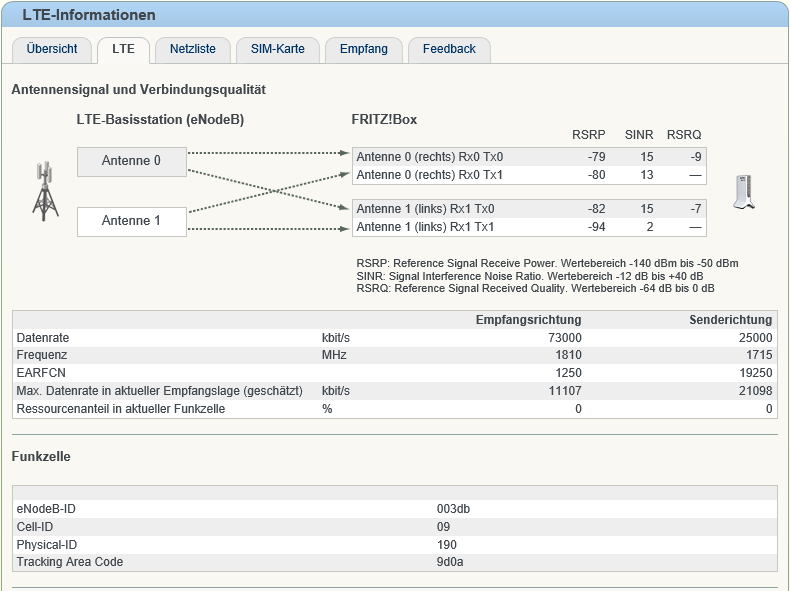This screenshot has height=591, width=790.
Task: Click the SINR value 13
Action: (647, 175)
